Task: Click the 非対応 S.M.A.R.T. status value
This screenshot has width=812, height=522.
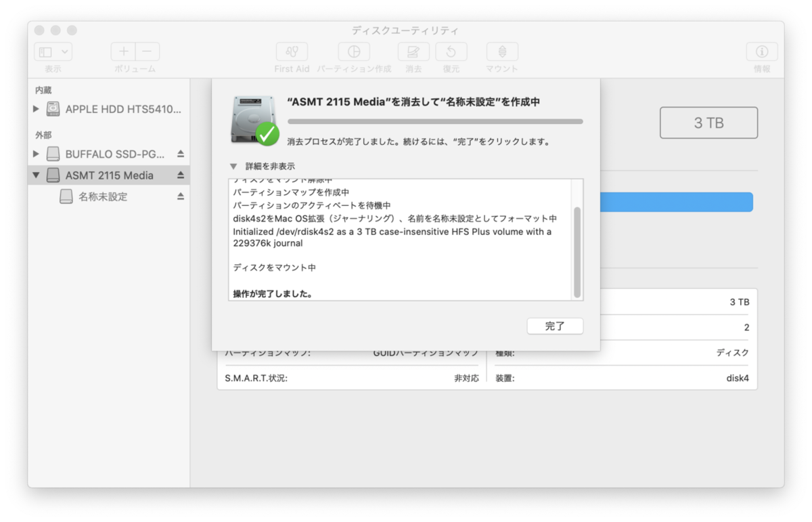Action: point(466,378)
